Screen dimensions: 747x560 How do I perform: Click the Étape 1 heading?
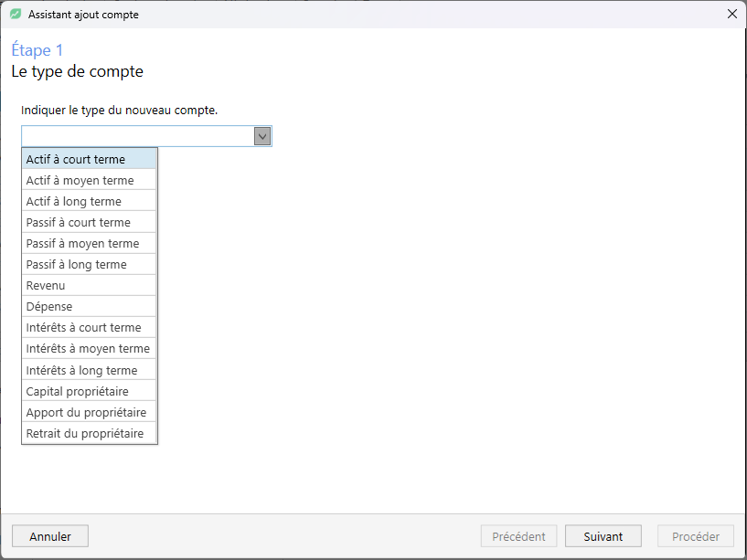[x=37, y=50]
